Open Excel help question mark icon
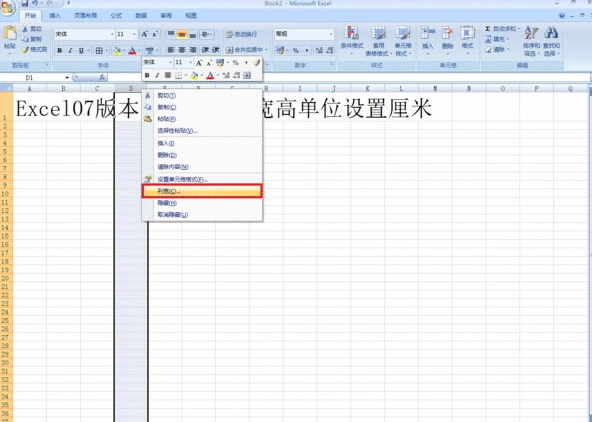This screenshot has width=592, height=422. [562, 15]
